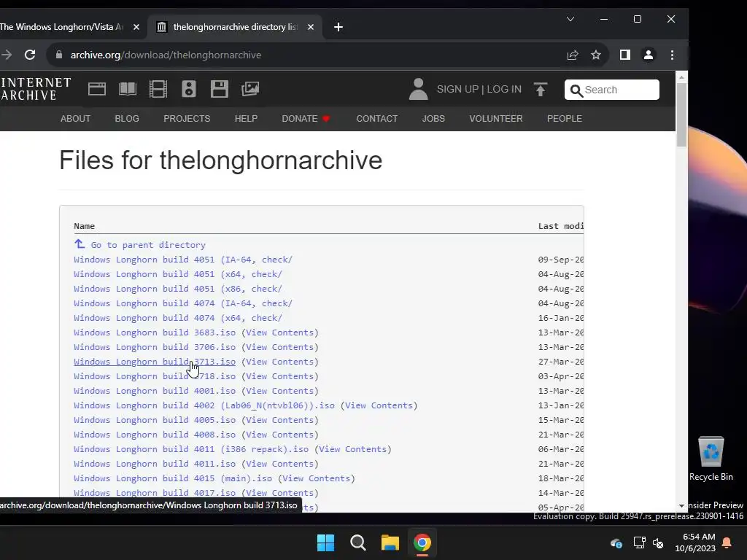The width and height of the screenshot is (747, 560).
Task: Open the Internet Archive texts book icon
Action: (x=127, y=89)
